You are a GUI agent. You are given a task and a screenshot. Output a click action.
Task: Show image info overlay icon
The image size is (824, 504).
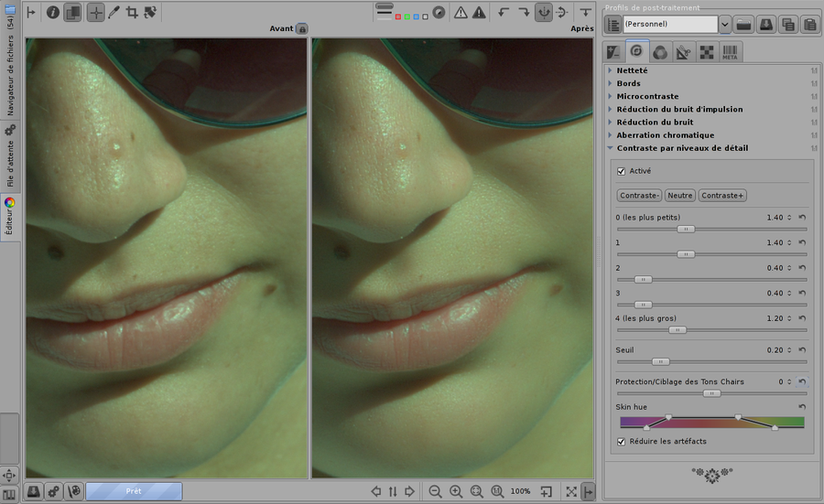52,13
